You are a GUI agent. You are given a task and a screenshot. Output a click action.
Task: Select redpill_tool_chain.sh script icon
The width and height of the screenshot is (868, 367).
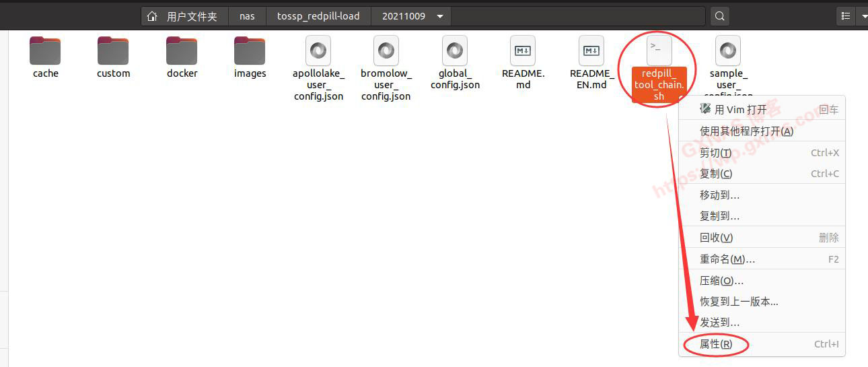[x=659, y=51]
